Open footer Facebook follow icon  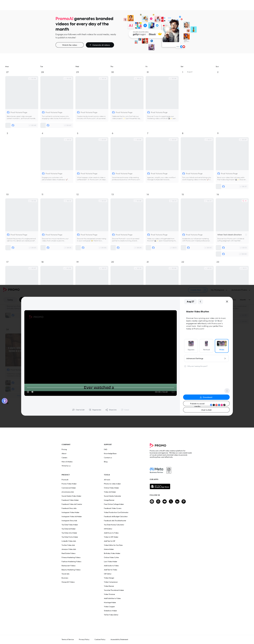click(152, 501)
